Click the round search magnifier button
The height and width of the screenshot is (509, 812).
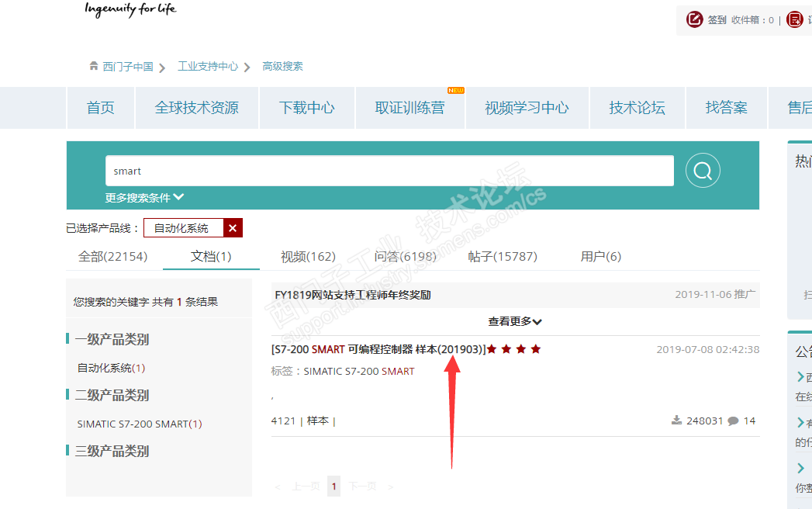(703, 171)
